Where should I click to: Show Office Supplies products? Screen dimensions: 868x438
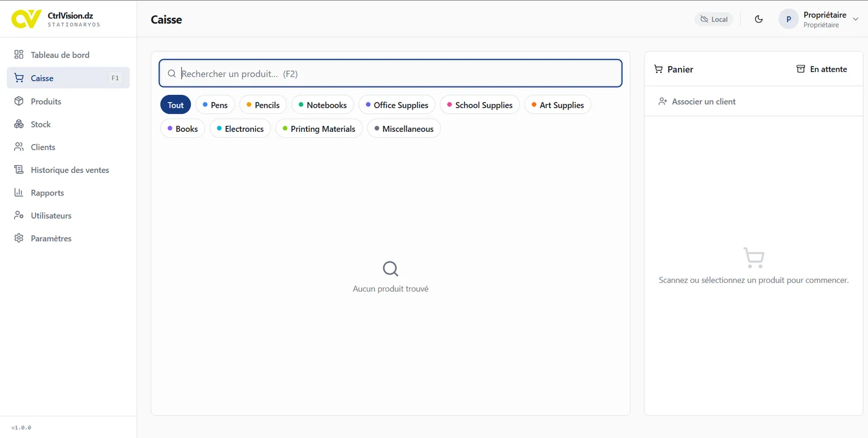click(397, 105)
